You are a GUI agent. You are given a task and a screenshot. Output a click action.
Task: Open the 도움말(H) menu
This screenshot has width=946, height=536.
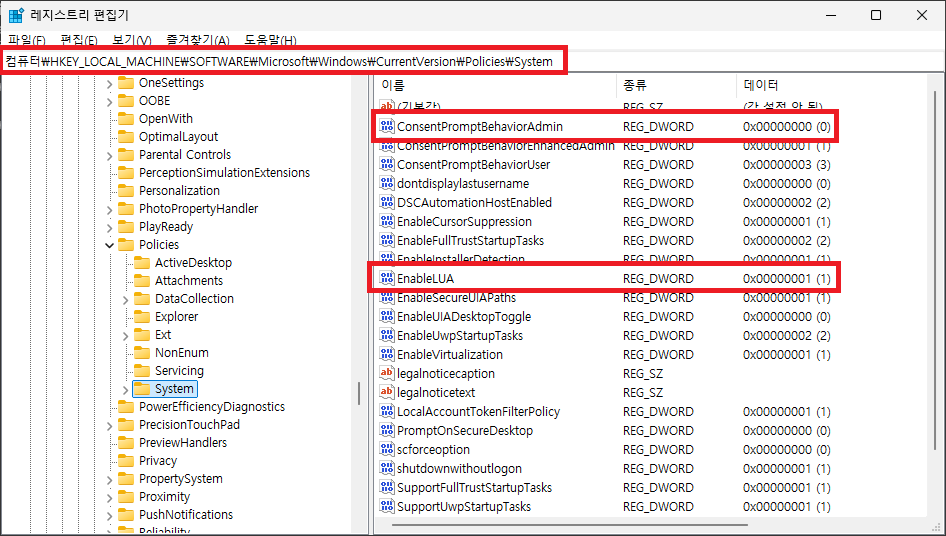coord(270,40)
